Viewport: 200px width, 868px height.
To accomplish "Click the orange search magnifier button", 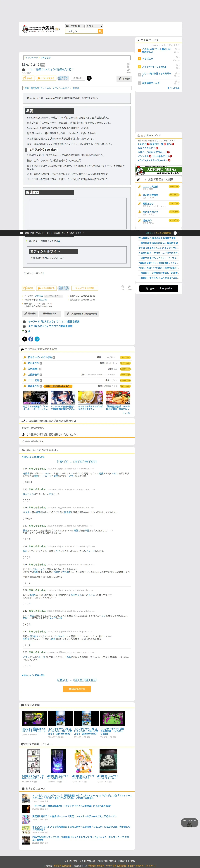I will click(x=100, y=31).
